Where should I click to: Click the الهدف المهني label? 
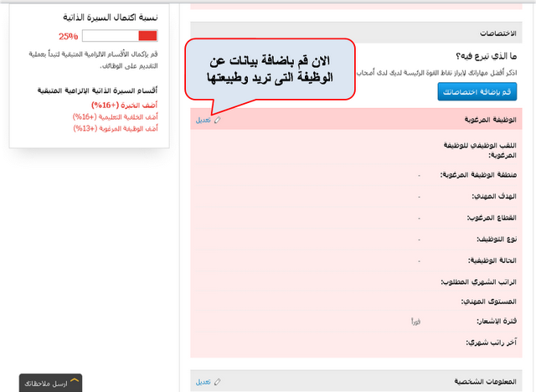coord(494,196)
